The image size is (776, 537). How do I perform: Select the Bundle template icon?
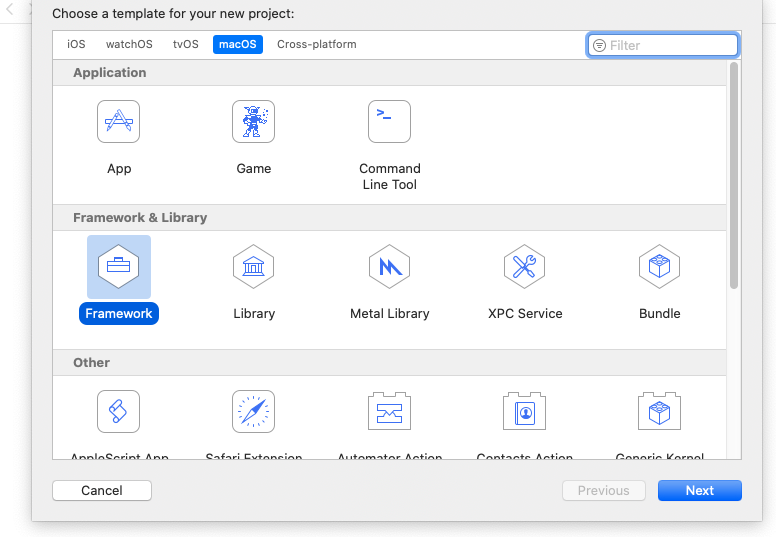pos(660,266)
